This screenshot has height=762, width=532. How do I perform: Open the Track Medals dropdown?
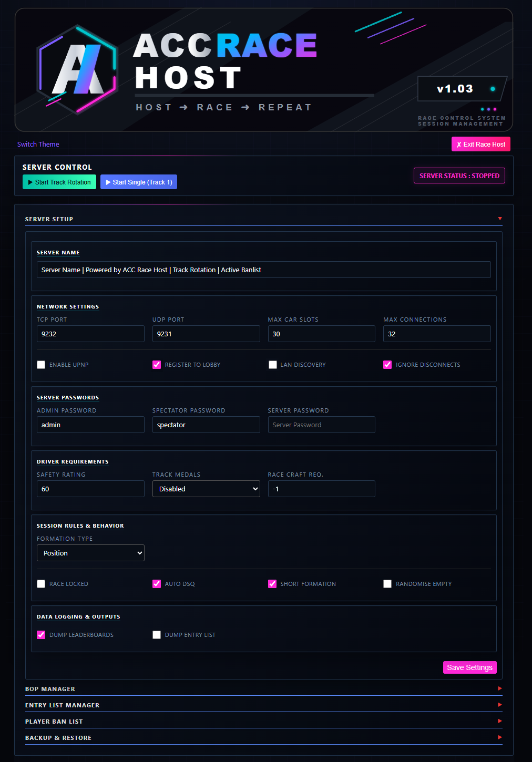coord(206,489)
